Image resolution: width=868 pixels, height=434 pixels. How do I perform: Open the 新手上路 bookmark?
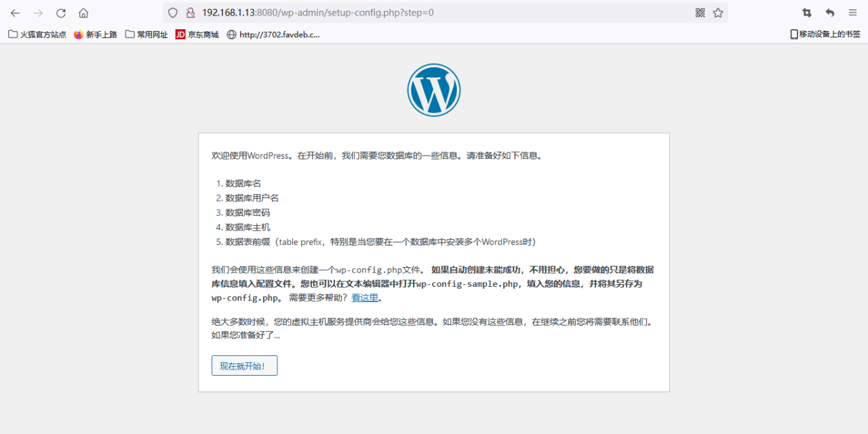coord(96,35)
